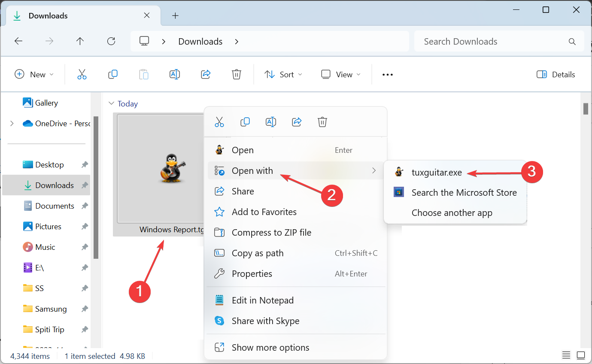Collapse the Today group
This screenshot has width=592, height=364.
[112, 103]
